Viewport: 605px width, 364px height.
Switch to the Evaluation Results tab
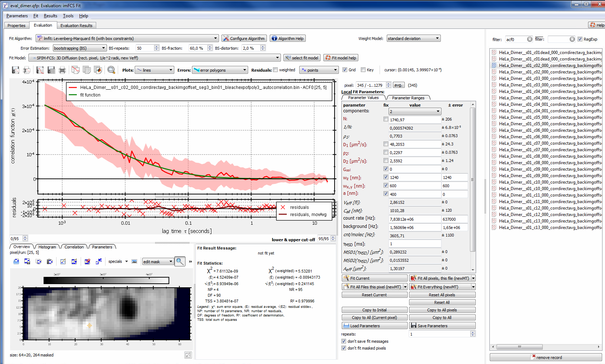76,26
